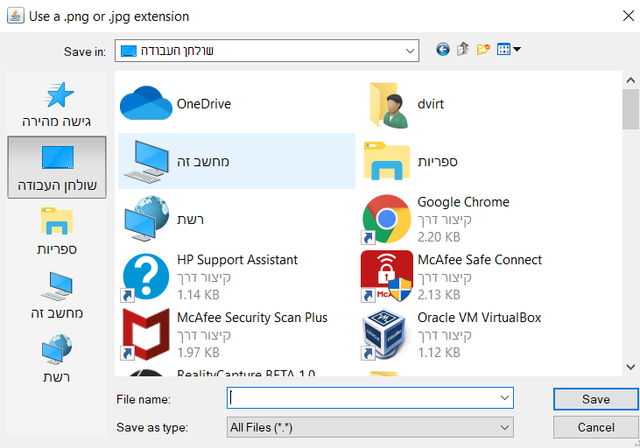
Task: Click the 1.97 KB size text
Action: pos(198,352)
